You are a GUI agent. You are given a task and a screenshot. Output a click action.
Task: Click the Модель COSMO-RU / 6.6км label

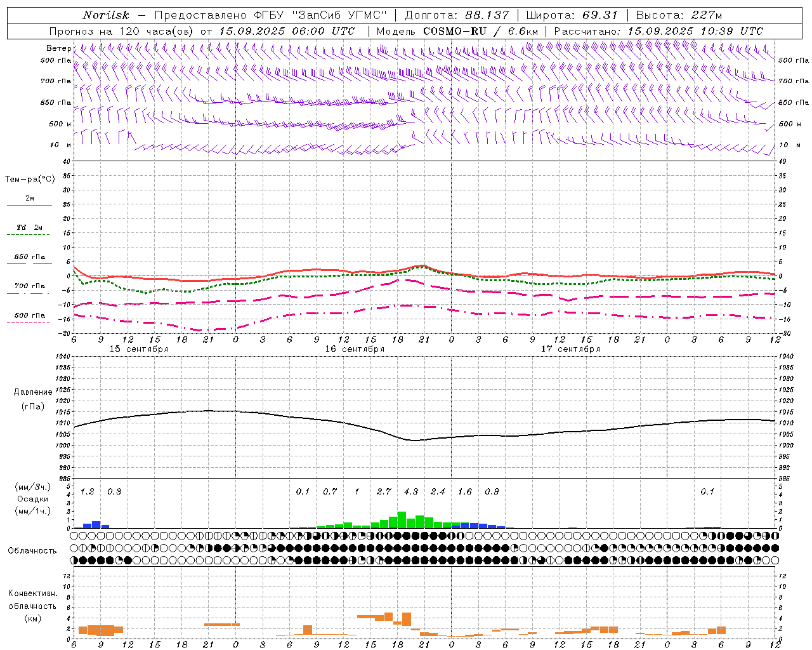(x=457, y=31)
